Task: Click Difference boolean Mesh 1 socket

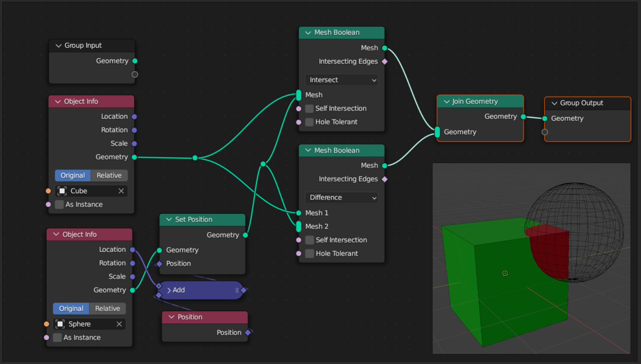Action: click(x=299, y=213)
